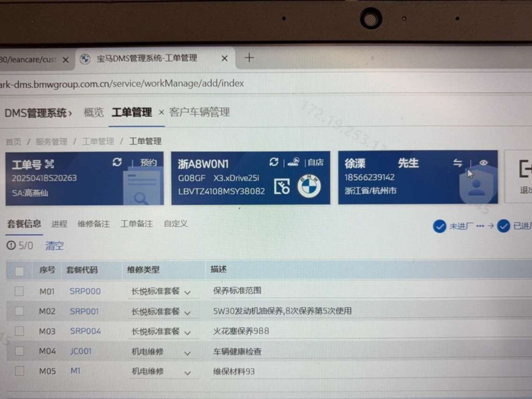Open a new browser tab
Image resolution: width=532 pixels, height=399 pixels.
(249, 58)
